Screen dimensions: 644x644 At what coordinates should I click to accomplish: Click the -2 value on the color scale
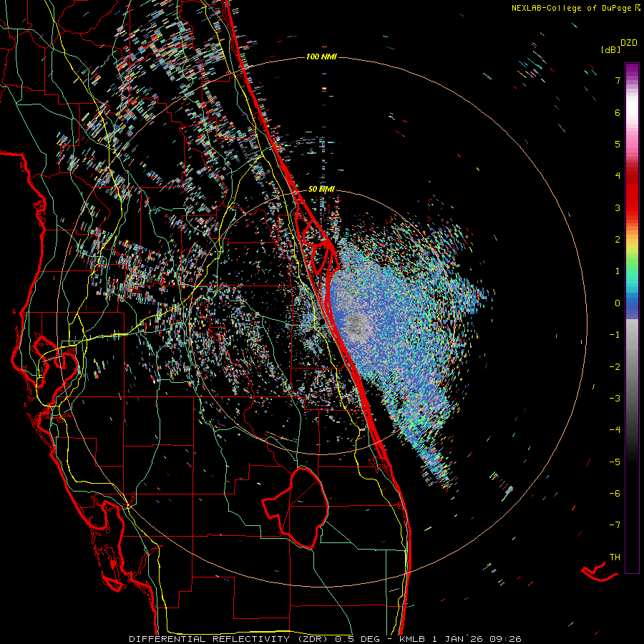point(615,367)
